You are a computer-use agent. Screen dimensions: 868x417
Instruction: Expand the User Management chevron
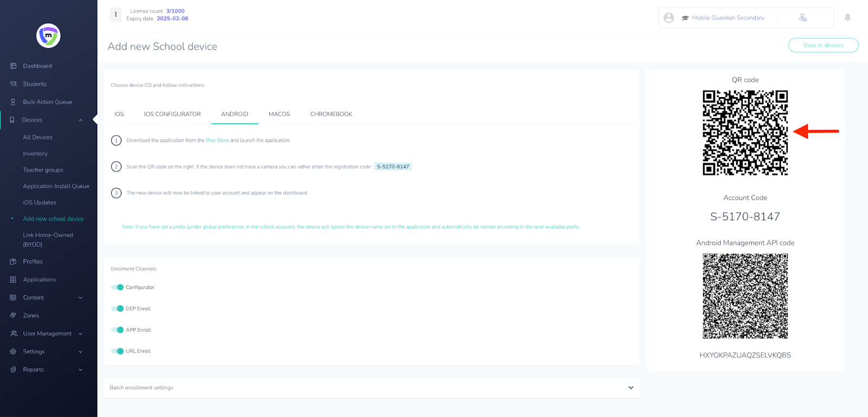coord(81,334)
